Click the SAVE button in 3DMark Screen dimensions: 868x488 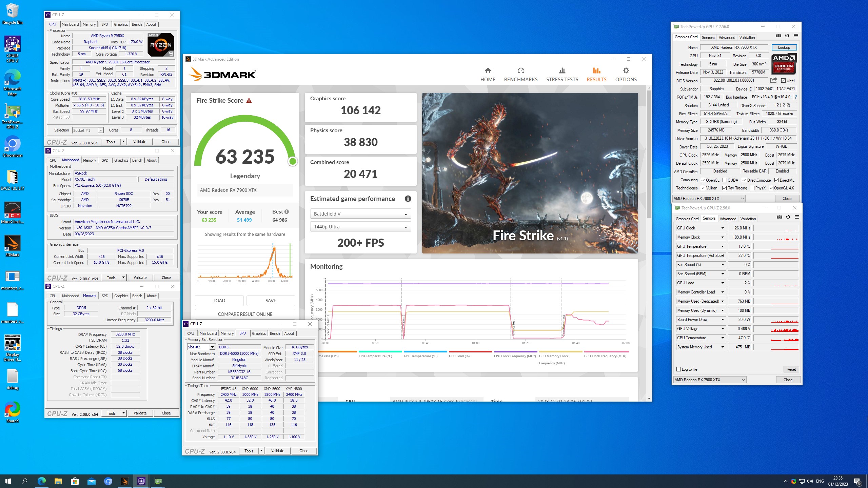pyautogui.click(x=271, y=301)
